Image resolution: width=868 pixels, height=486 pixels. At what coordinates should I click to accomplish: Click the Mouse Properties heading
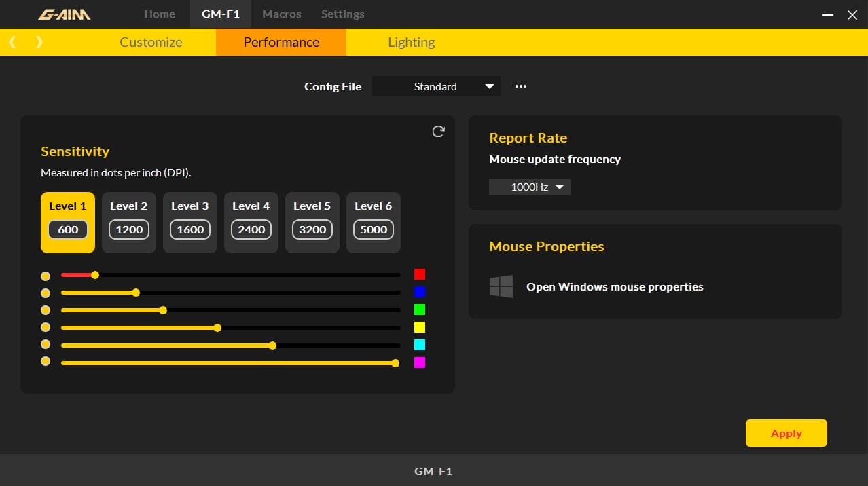pyautogui.click(x=547, y=246)
